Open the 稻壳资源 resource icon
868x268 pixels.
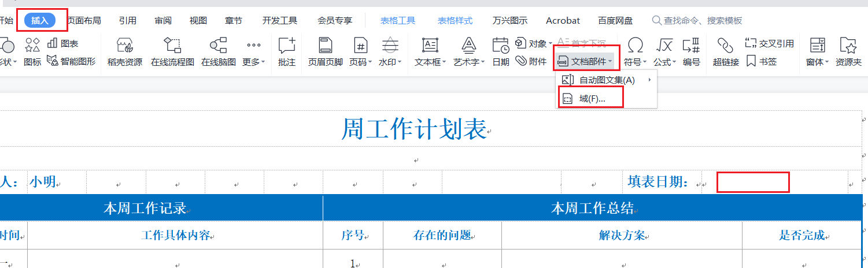(x=124, y=51)
